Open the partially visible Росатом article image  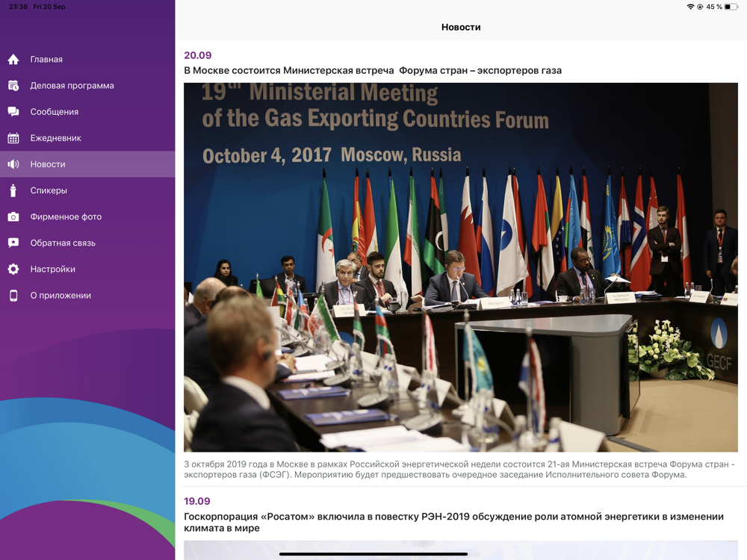pos(461,550)
